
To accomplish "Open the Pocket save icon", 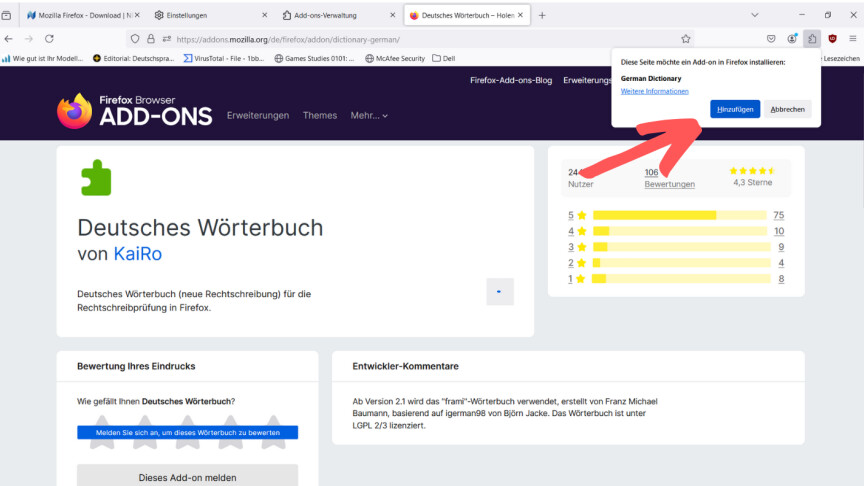I will (x=771, y=39).
